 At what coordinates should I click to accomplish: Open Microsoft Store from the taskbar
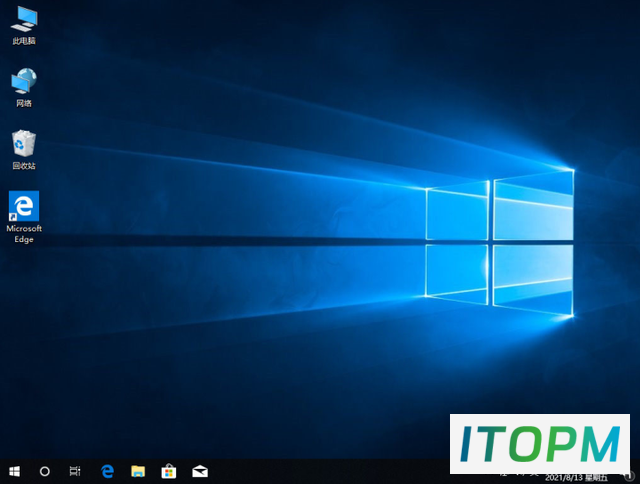(169, 471)
